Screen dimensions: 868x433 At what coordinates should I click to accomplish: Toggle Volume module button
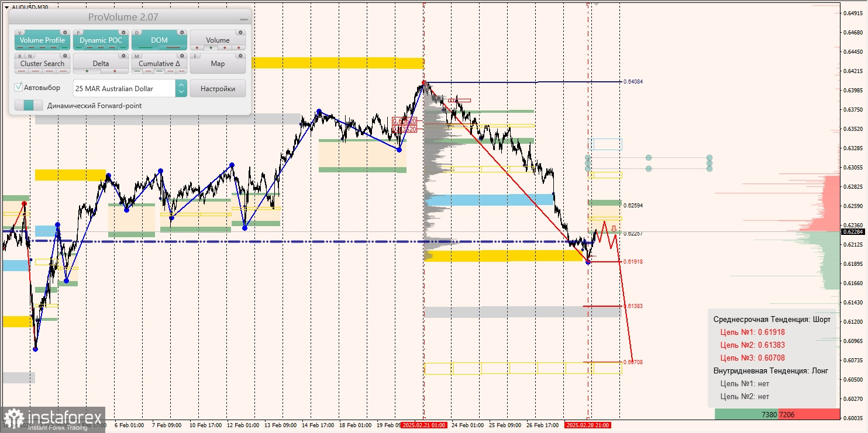218,40
